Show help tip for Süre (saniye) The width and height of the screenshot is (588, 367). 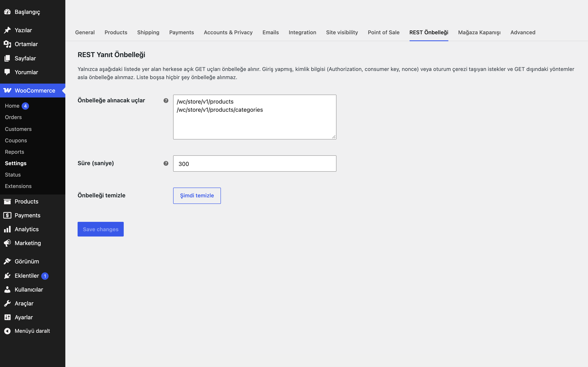166,163
